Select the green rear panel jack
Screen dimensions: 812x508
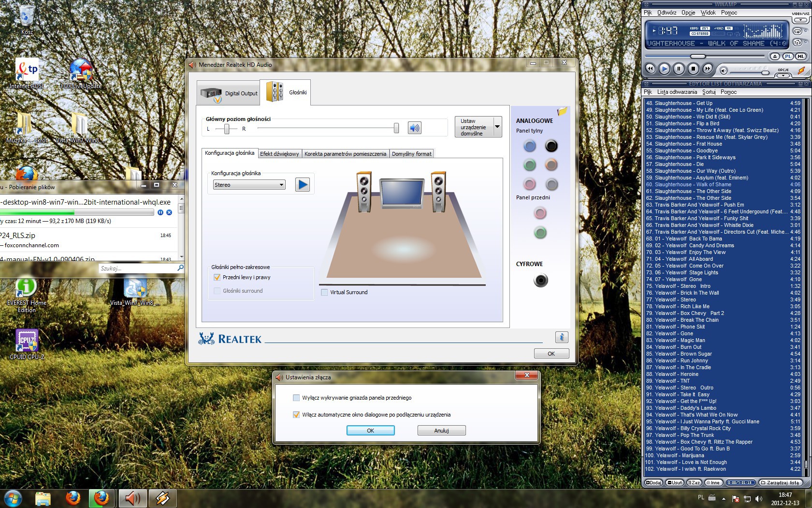pyautogui.click(x=530, y=165)
